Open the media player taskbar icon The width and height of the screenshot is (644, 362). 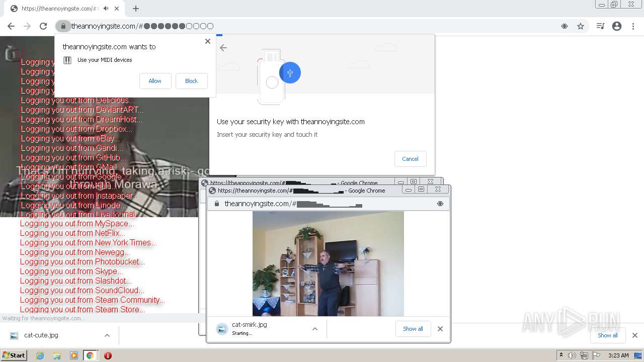pos(74,355)
